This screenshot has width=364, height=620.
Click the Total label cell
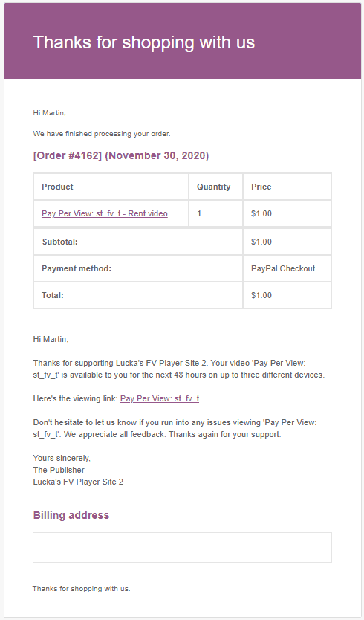tap(138, 295)
